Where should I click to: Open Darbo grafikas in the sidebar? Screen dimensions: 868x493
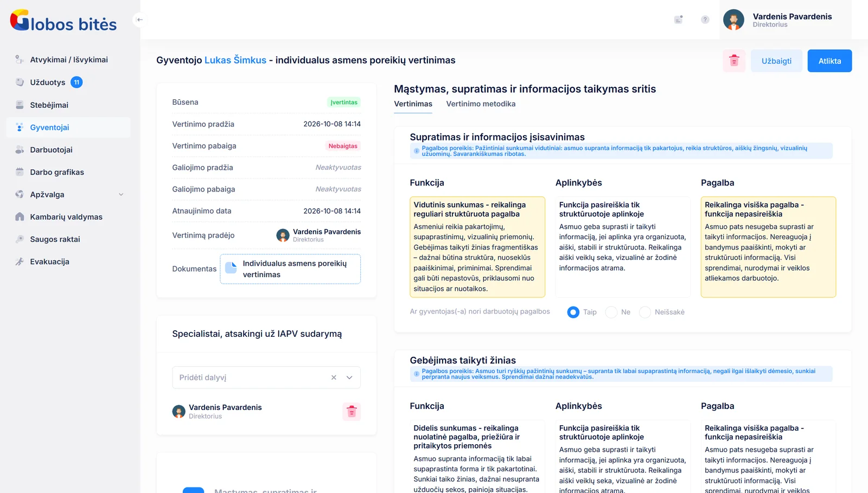pos(68,172)
